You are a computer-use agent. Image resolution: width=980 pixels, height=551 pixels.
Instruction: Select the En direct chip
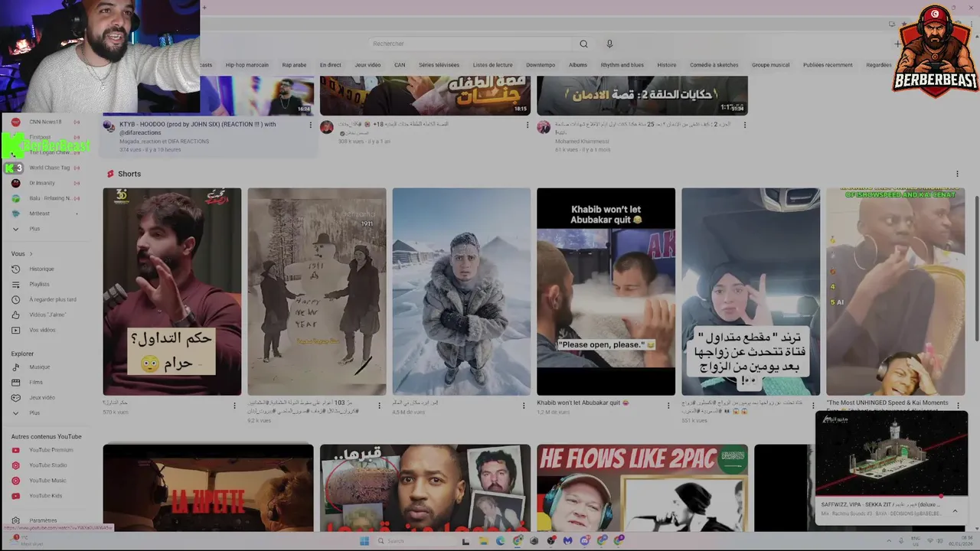[331, 65]
